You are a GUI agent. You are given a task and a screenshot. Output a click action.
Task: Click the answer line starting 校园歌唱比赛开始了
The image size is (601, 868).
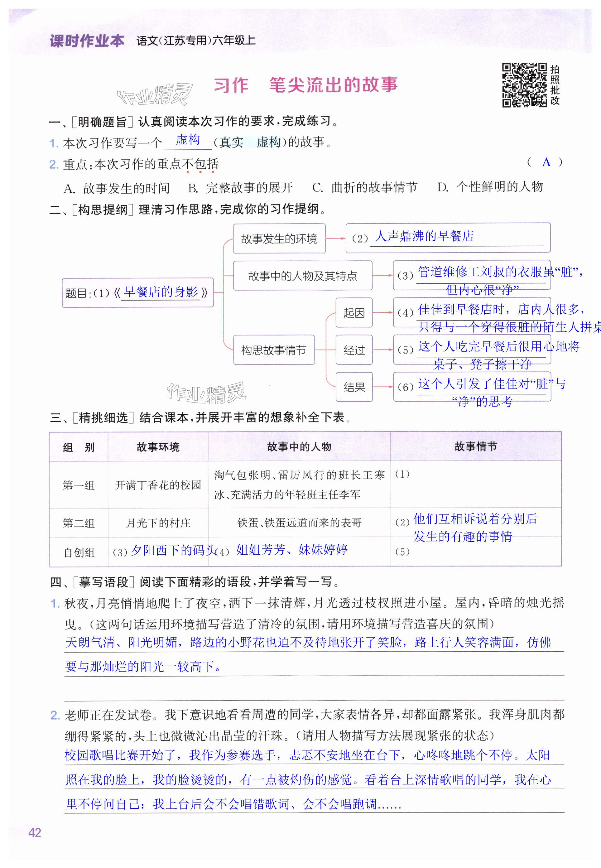307,755
